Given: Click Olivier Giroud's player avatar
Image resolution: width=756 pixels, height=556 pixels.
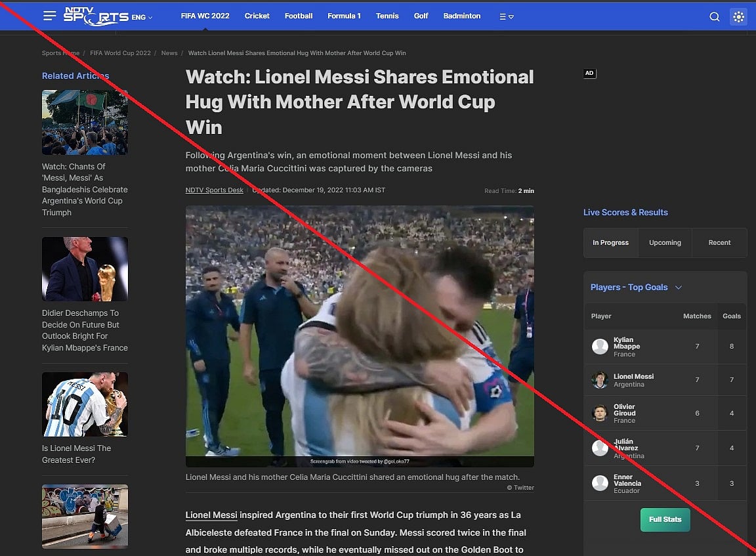Looking at the screenshot, I should coord(600,413).
